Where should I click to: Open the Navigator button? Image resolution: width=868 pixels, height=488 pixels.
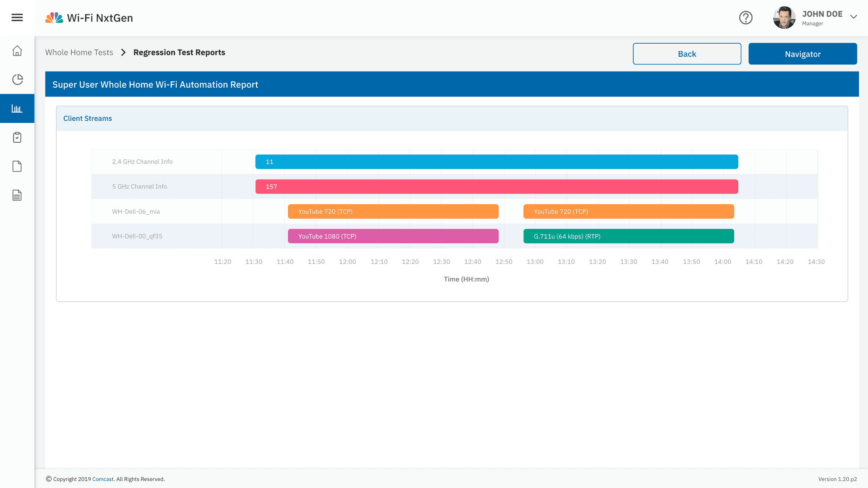[802, 54]
